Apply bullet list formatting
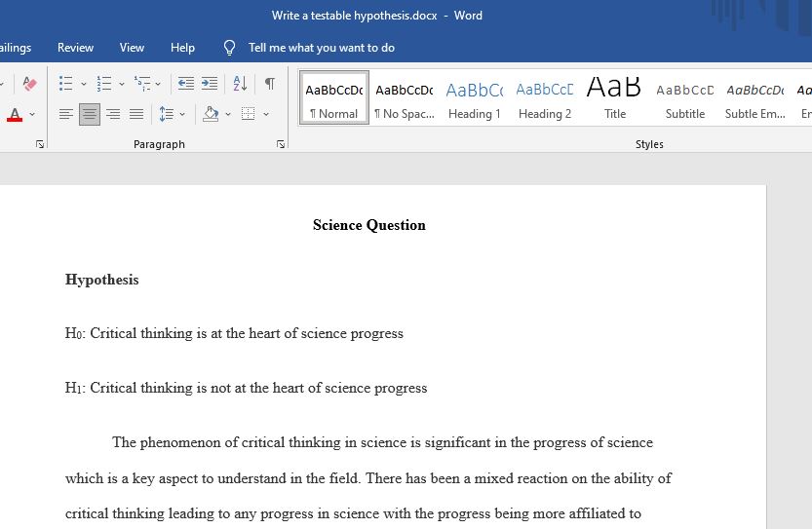Viewport: 812px width, 529px height. tap(65, 84)
